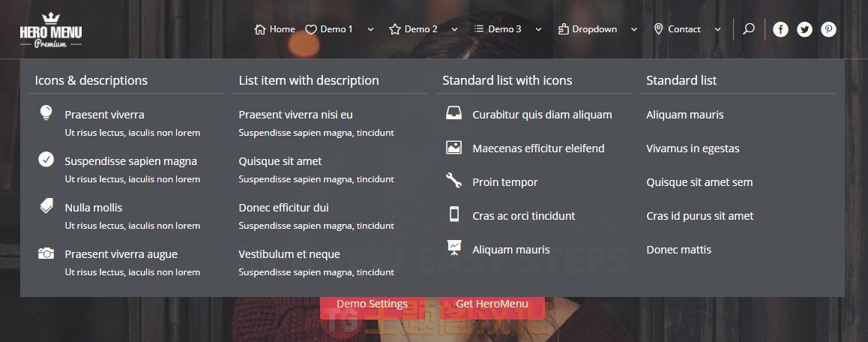This screenshot has width=868, height=342.
Task: Click the list icon beside Demo 3
Action: (480, 28)
